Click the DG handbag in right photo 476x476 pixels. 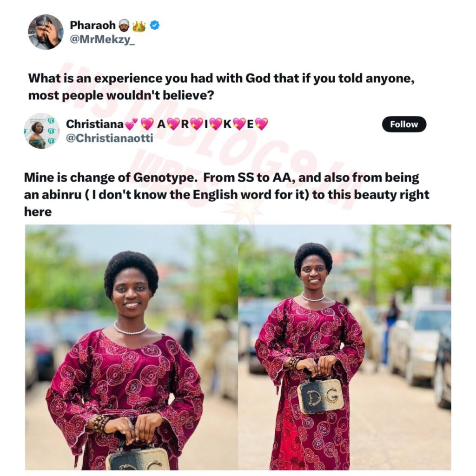tap(321, 396)
